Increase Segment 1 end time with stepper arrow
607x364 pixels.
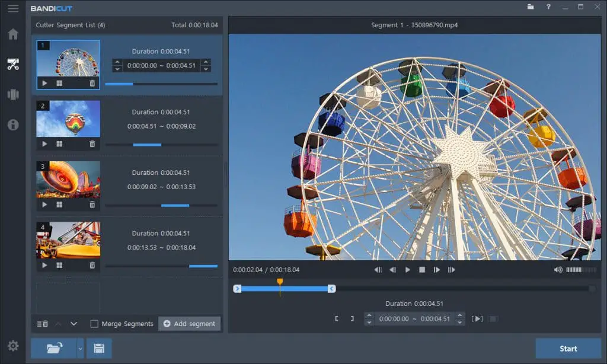206,62
